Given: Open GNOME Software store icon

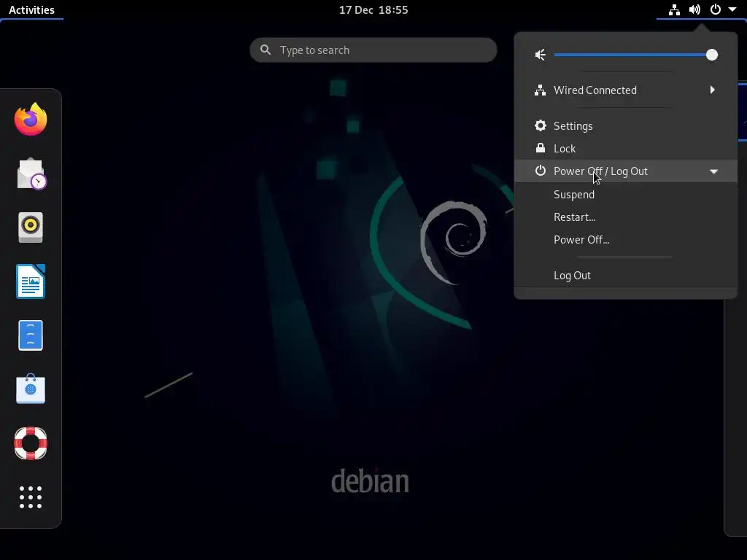Looking at the screenshot, I should pyautogui.click(x=31, y=389).
